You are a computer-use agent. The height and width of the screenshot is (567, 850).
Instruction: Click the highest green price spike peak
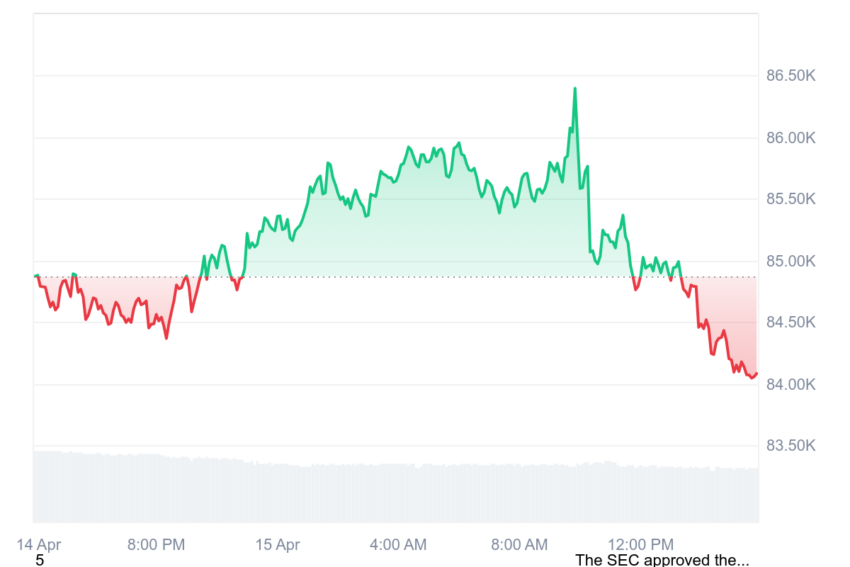click(x=575, y=88)
